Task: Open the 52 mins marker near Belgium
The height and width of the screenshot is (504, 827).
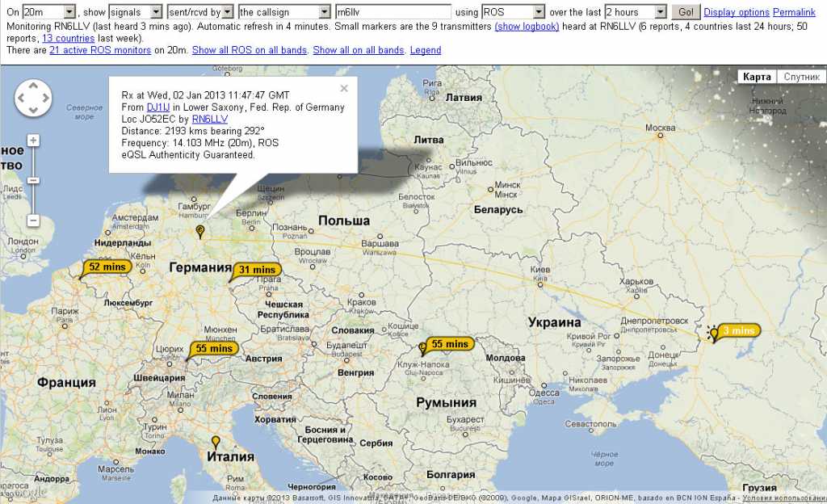Action: (107, 267)
